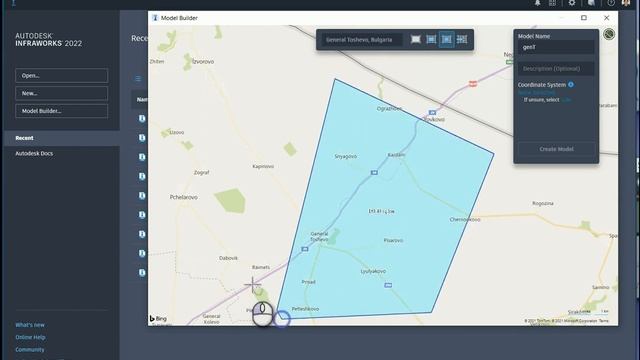The image size is (640, 360).
Task: Click the Izvorovo map label
Action: point(203,62)
